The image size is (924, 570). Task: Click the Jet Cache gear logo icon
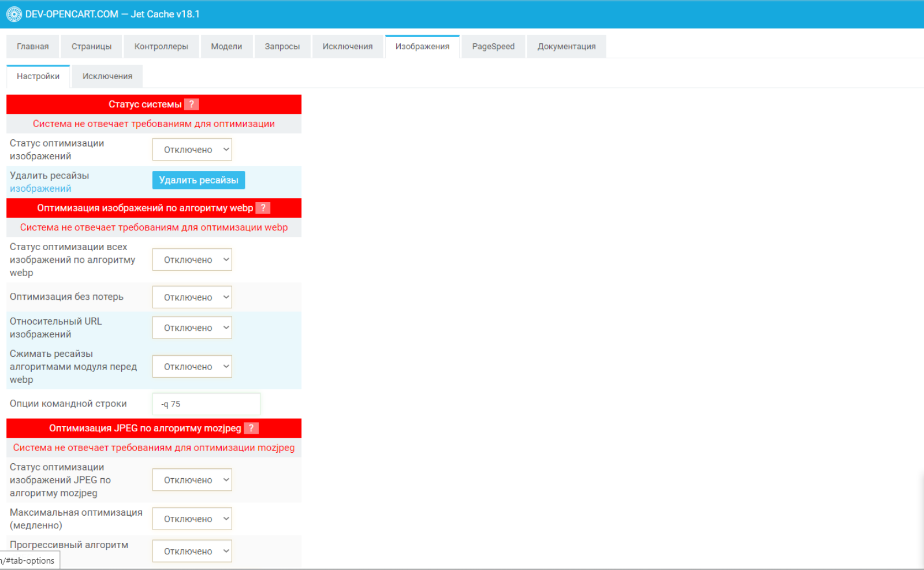coord(14,14)
